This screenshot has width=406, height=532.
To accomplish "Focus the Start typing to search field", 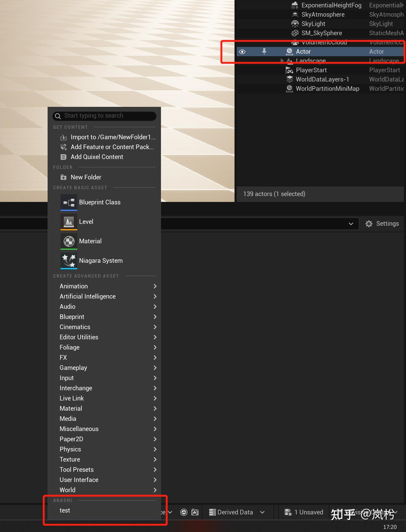I will click(104, 116).
